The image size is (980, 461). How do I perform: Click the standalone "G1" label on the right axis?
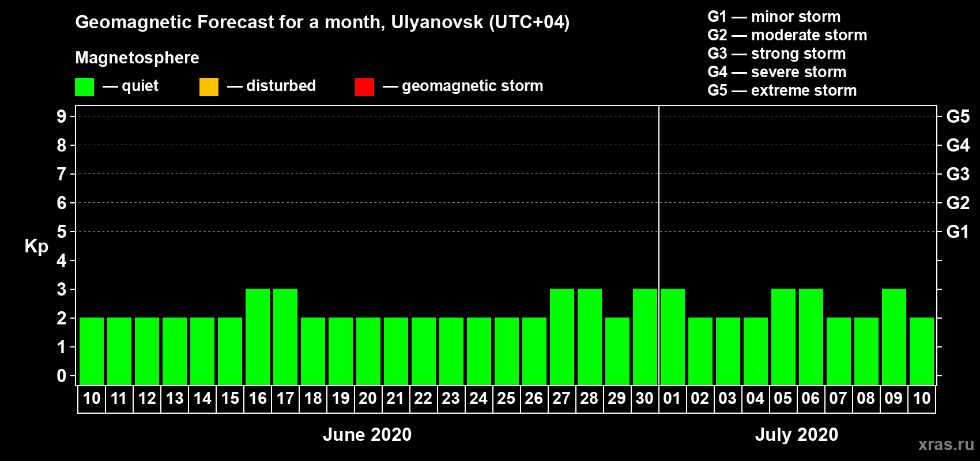coord(958,232)
